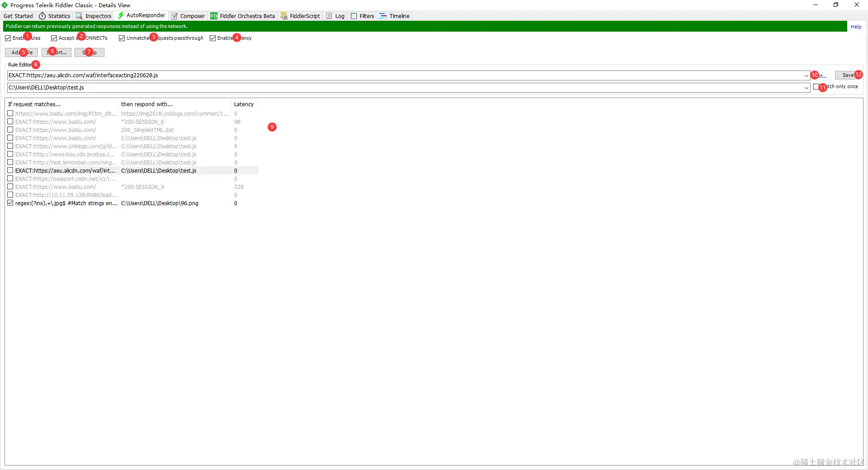Click the AutoResponder lightning bolt icon
The image size is (868, 470).
click(121, 15)
